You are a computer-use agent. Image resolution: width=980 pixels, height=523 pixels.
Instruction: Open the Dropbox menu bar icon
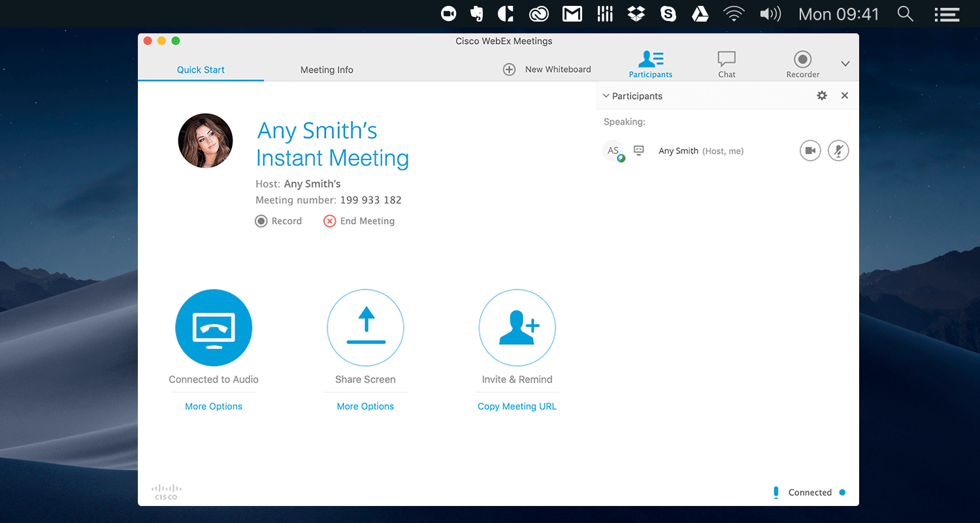pos(636,14)
